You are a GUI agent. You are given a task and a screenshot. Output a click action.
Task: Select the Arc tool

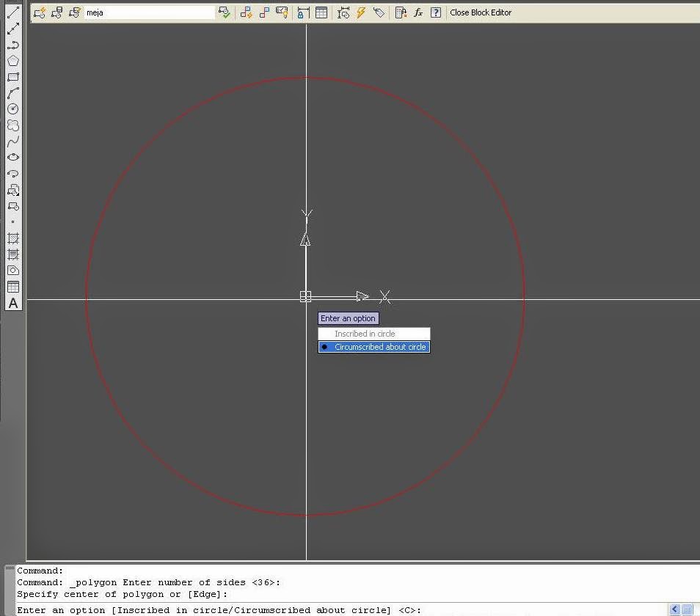coord(12,92)
